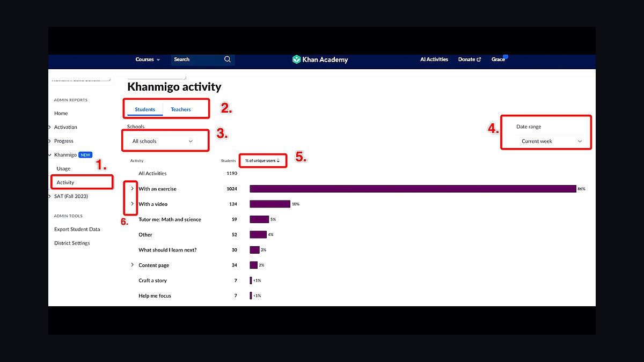Click the Craft a story label
Viewport: 644px width, 362px height.
point(152,280)
